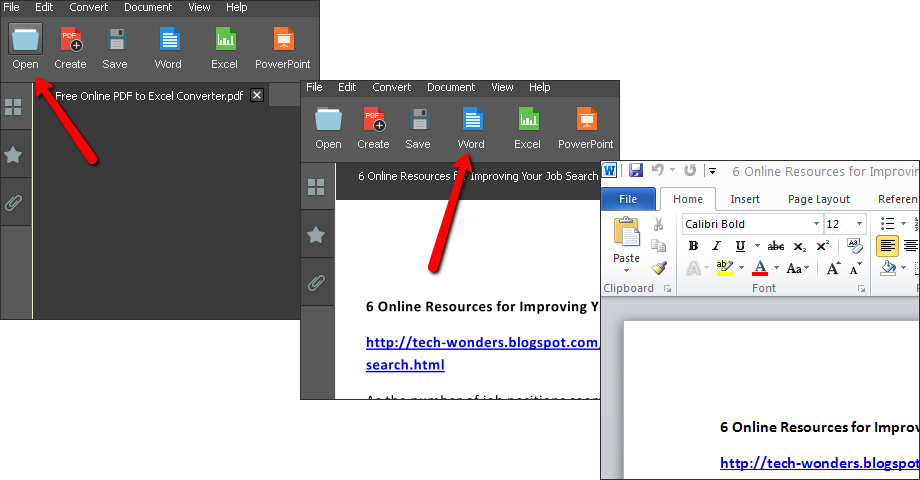Click the Paste clipboard icon in Word
Screen dimensions: 920x480
627,231
